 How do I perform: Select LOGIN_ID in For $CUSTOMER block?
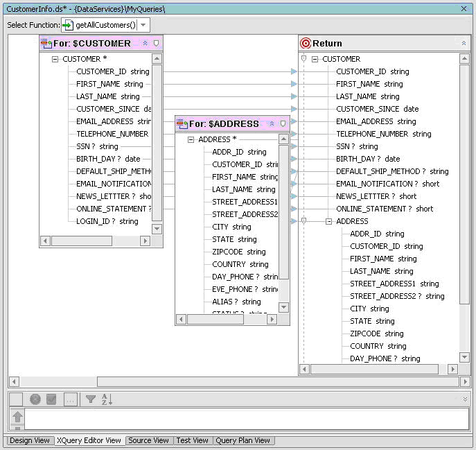[x=107, y=221]
